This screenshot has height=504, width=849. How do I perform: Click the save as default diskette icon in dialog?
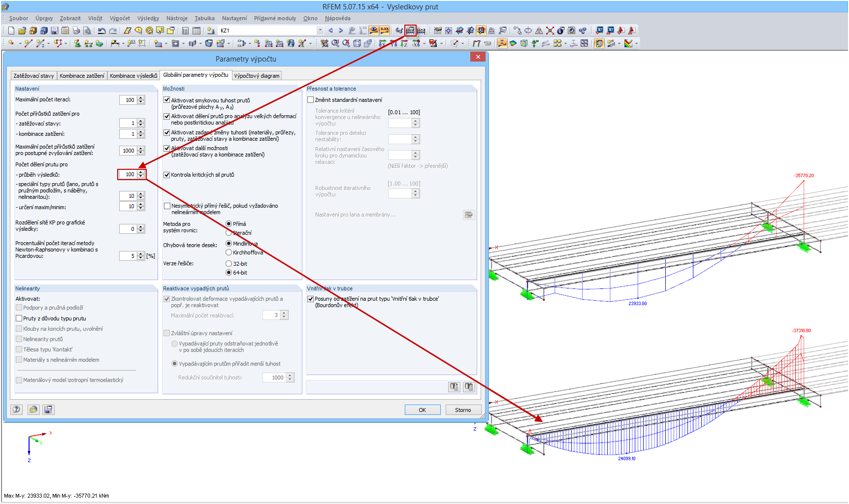(48, 409)
